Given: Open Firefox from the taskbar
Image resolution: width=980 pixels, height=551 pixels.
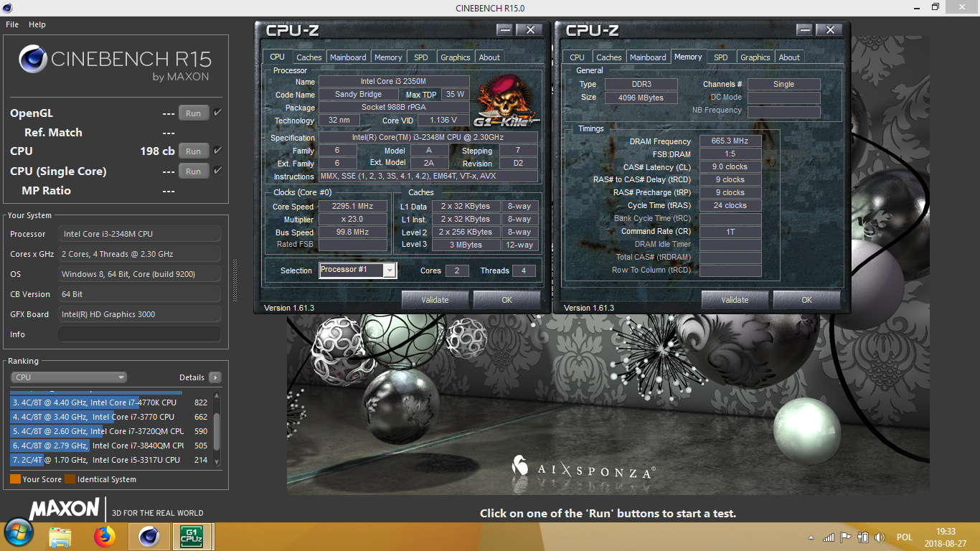Looking at the screenshot, I should click(105, 537).
